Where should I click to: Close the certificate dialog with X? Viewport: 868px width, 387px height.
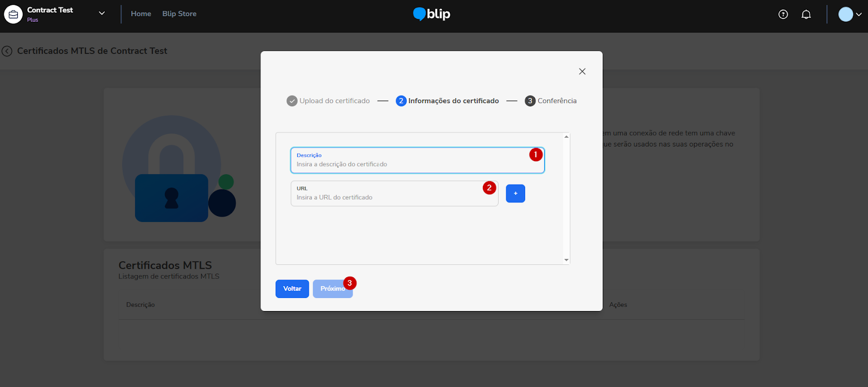[x=582, y=72]
